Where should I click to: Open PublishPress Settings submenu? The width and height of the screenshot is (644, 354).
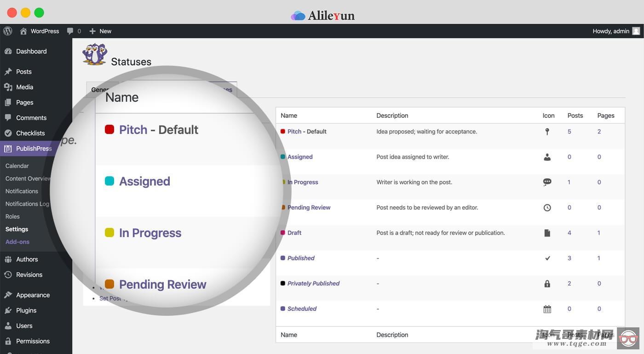pos(17,229)
